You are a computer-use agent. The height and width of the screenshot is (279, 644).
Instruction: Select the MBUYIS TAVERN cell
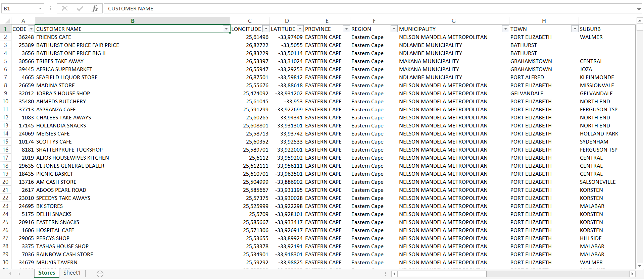coord(133,263)
